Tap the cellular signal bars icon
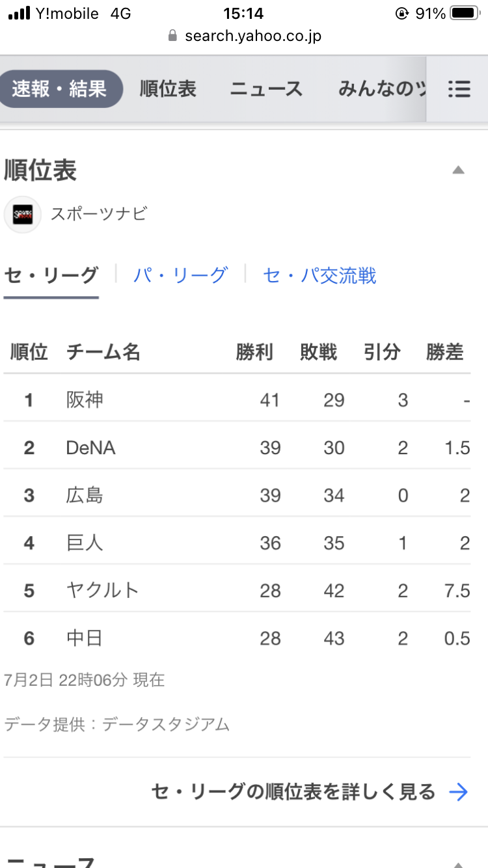 pos(20,13)
